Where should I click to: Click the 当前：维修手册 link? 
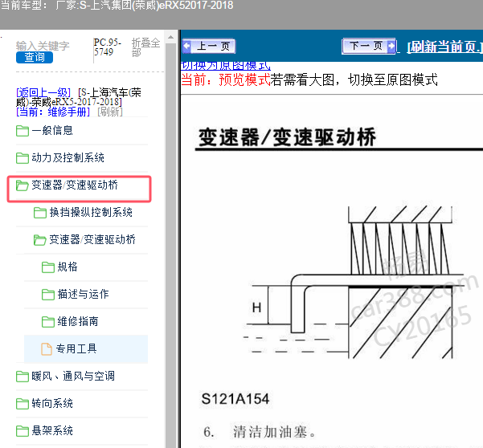coord(53,112)
